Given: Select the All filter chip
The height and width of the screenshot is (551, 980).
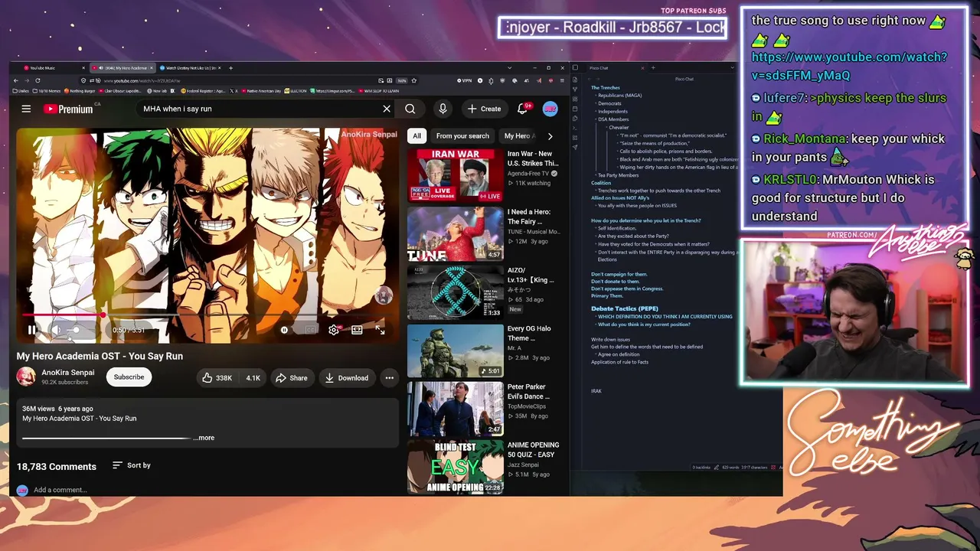Looking at the screenshot, I should [x=416, y=136].
